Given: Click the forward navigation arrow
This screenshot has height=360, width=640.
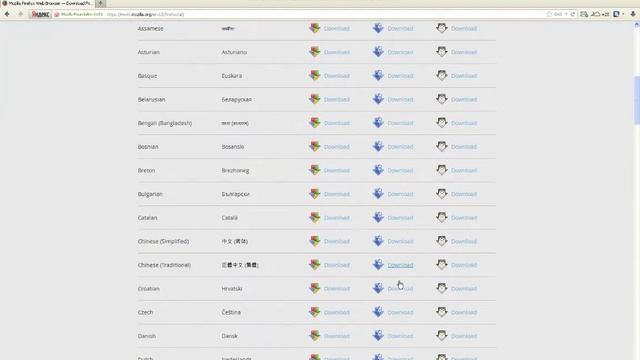Looking at the screenshot, I should tap(20, 14).
